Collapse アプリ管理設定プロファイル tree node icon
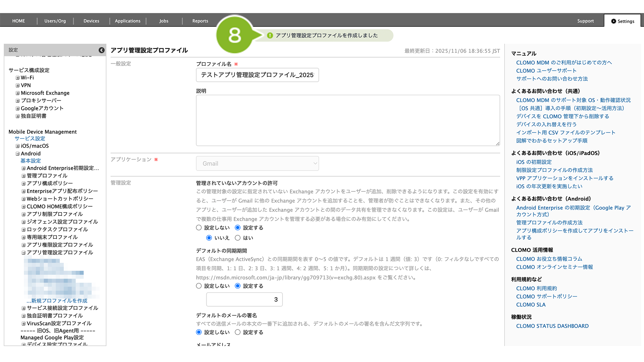The height and width of the screenshot is (362, 644). tap(24, 253)
